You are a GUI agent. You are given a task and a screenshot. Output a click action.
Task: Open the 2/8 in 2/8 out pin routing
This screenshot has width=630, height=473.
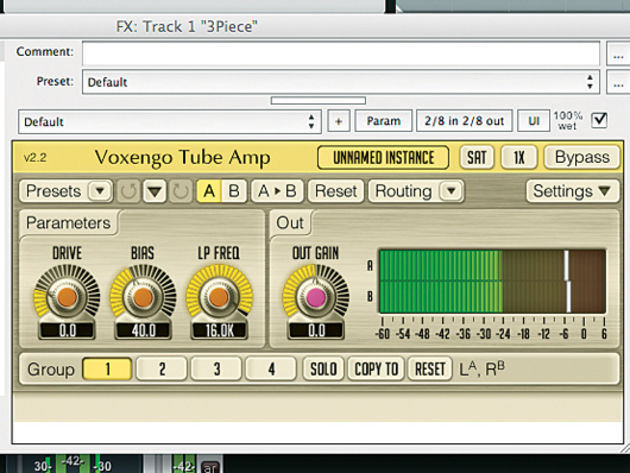click(x=464, y=121)
